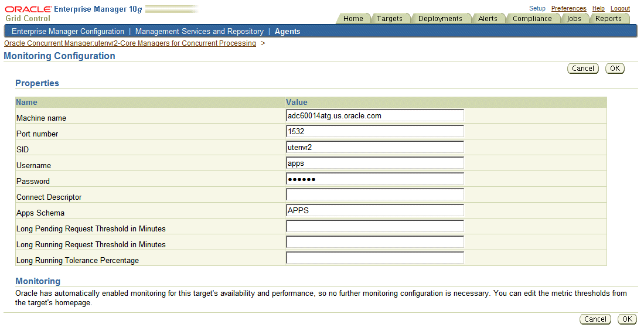Select the SID input field
This screenshot has height=331, width=644.
click(x=375, y=147)
